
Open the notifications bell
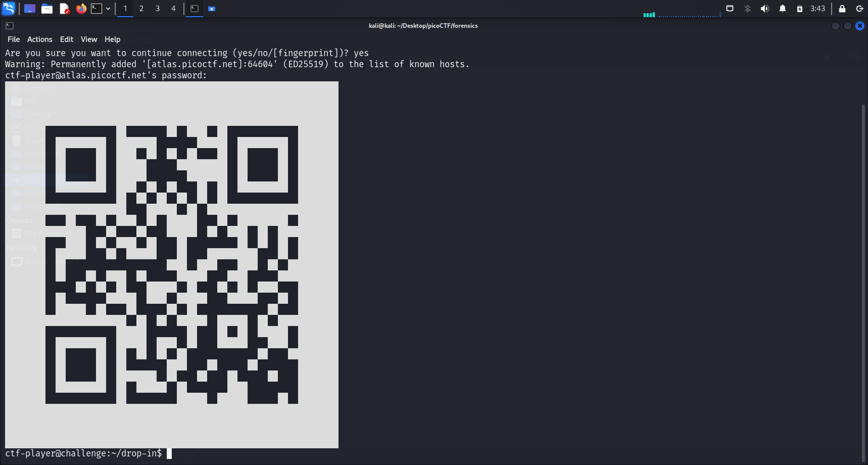click(782, 9)
